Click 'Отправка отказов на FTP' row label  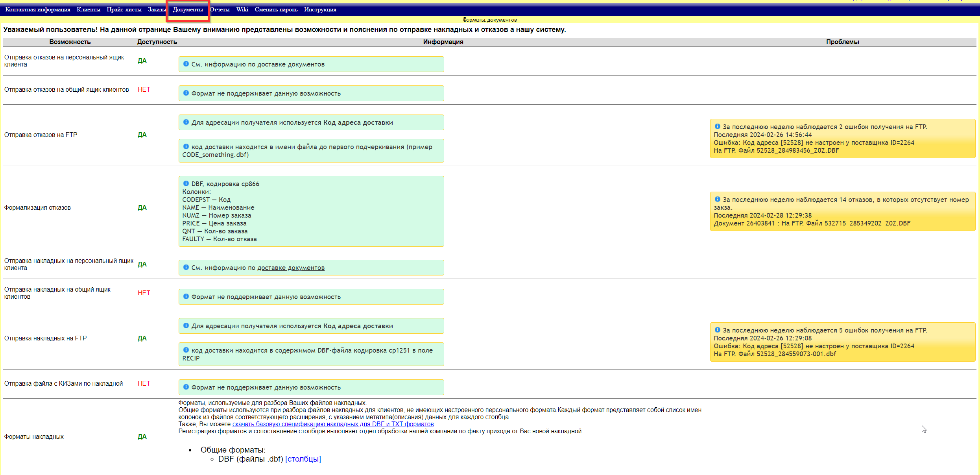41,135
